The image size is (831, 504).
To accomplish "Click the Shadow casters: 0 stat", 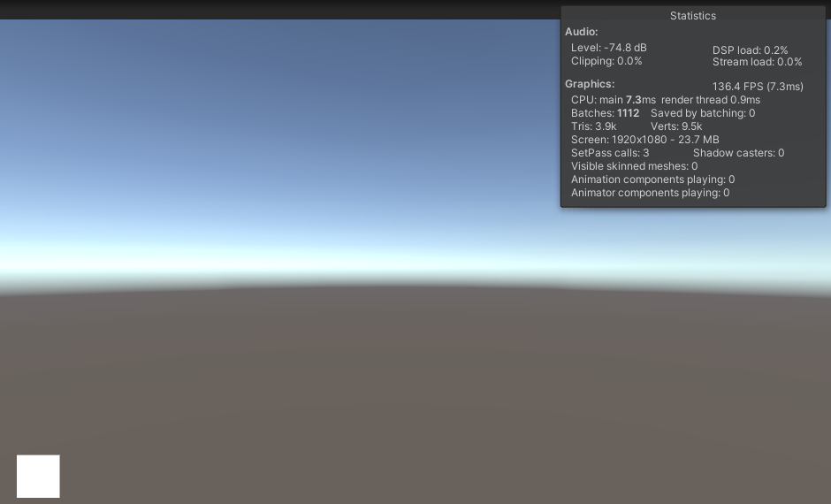I will click(739, 153).
